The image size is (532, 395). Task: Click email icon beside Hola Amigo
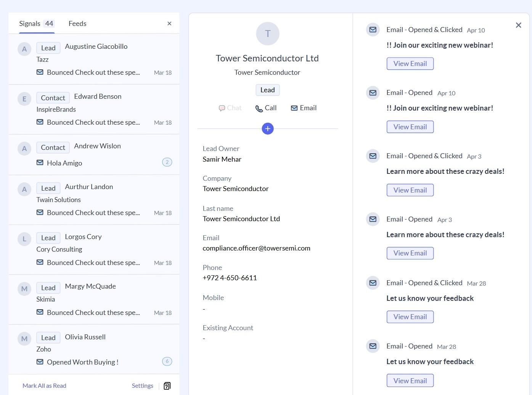click(x=40, y=162)
